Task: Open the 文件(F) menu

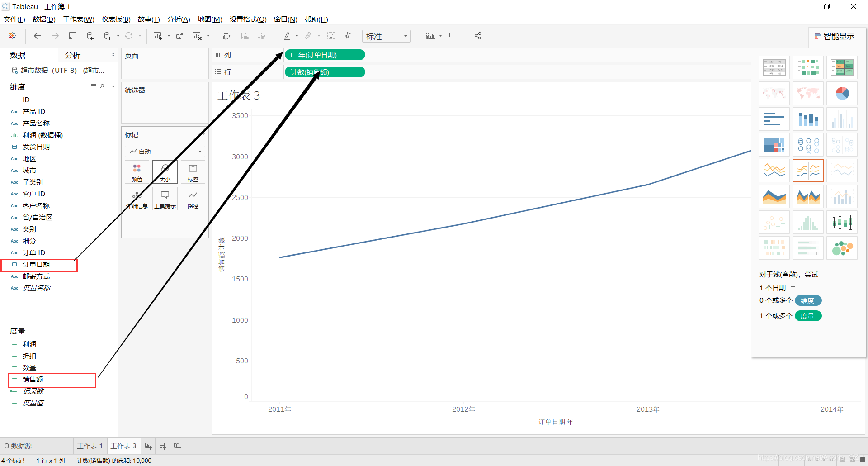Action: coord(14,19)
